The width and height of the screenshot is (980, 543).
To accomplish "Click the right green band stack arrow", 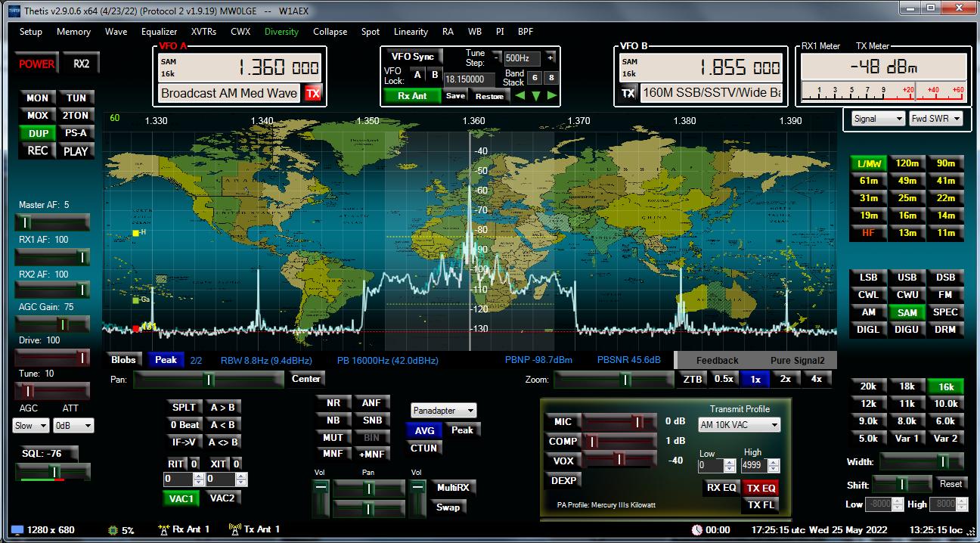I will [x=552, y=96].
